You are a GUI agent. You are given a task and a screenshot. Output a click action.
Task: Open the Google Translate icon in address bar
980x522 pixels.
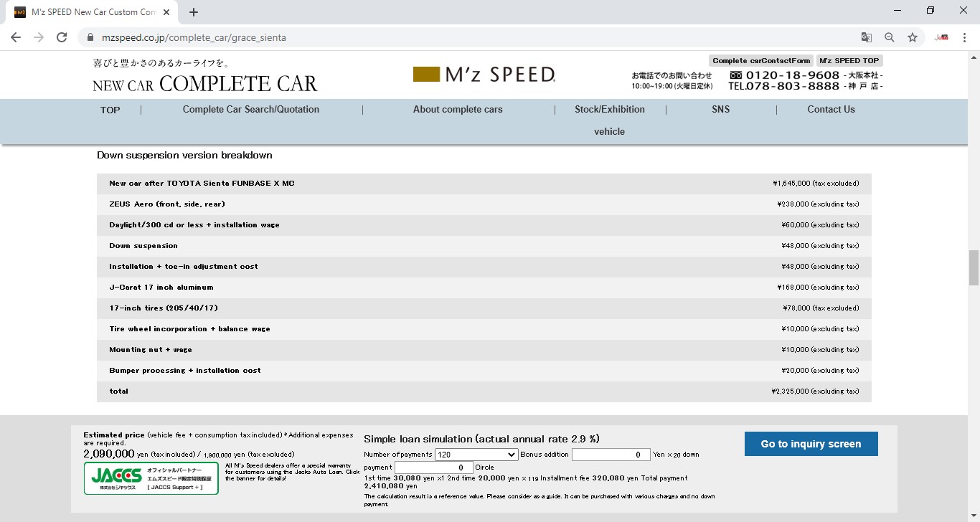[867, 37]
